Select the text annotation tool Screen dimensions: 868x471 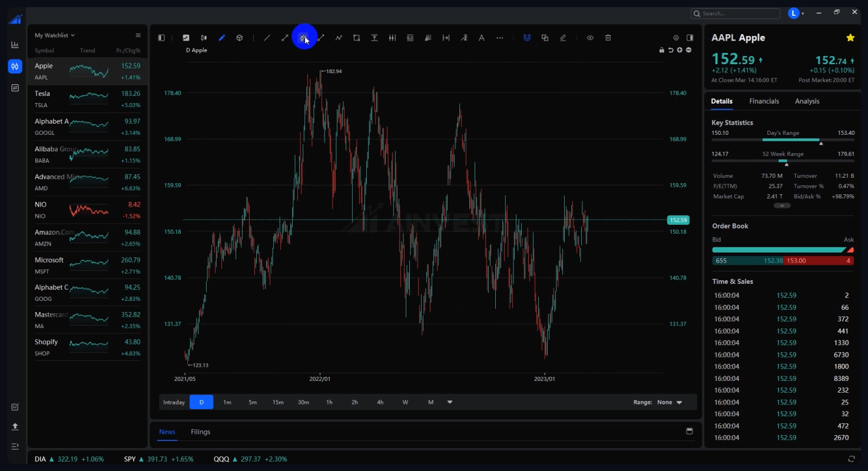pyautogui.click(x=481, y=38)
